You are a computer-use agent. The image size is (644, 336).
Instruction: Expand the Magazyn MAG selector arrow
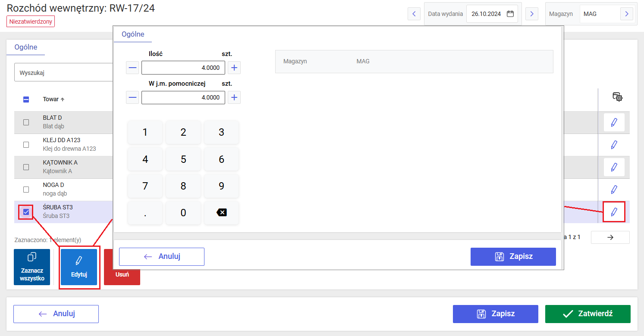[627, 14]
